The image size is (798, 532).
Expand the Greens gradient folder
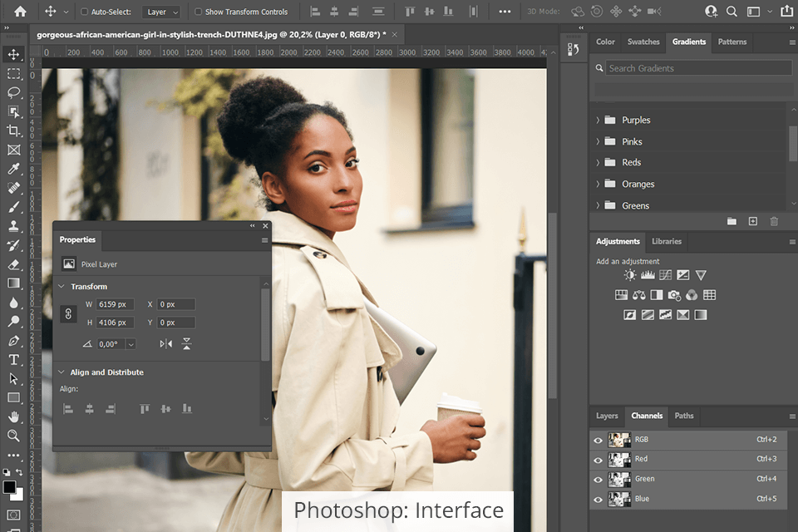tap(598, 205)
